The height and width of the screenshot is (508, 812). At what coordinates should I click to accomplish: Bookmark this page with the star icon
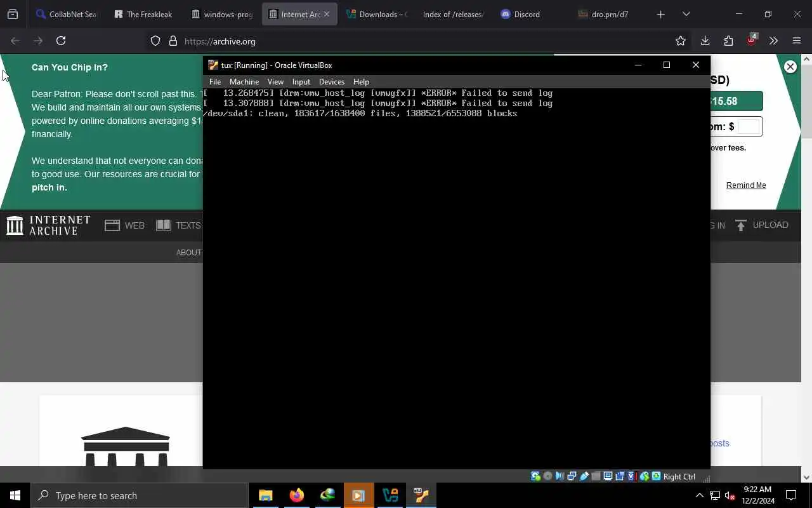[681, 41]
